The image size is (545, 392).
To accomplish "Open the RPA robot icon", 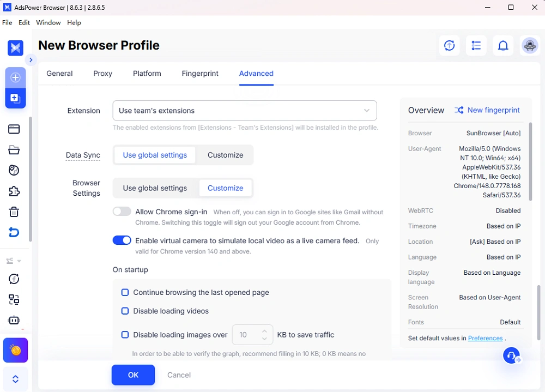I will (x=14, y=320).
